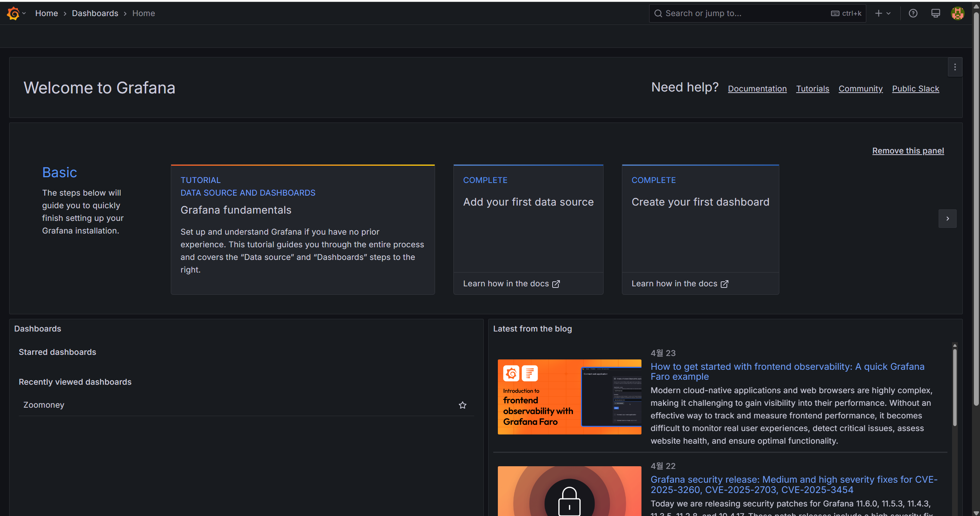980x516 pixels.
Task: Open the Grafana Faro blog thumbnail
Action: [569, 397]
